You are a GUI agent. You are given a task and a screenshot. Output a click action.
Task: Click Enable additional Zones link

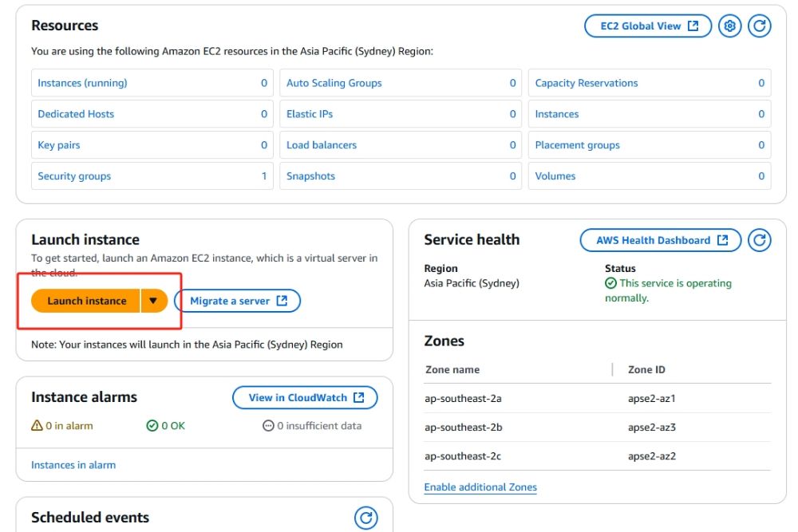(x=480, y=487)
